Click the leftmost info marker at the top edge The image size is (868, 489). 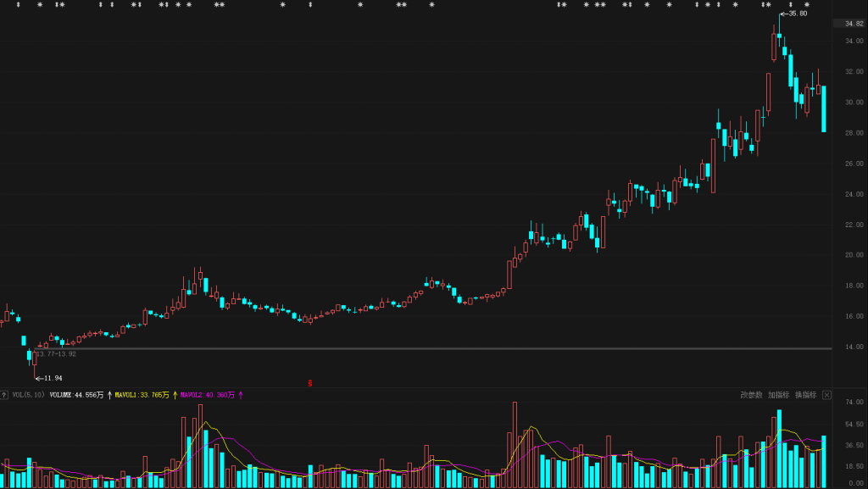pyautogui.click(x=18, y=5)
